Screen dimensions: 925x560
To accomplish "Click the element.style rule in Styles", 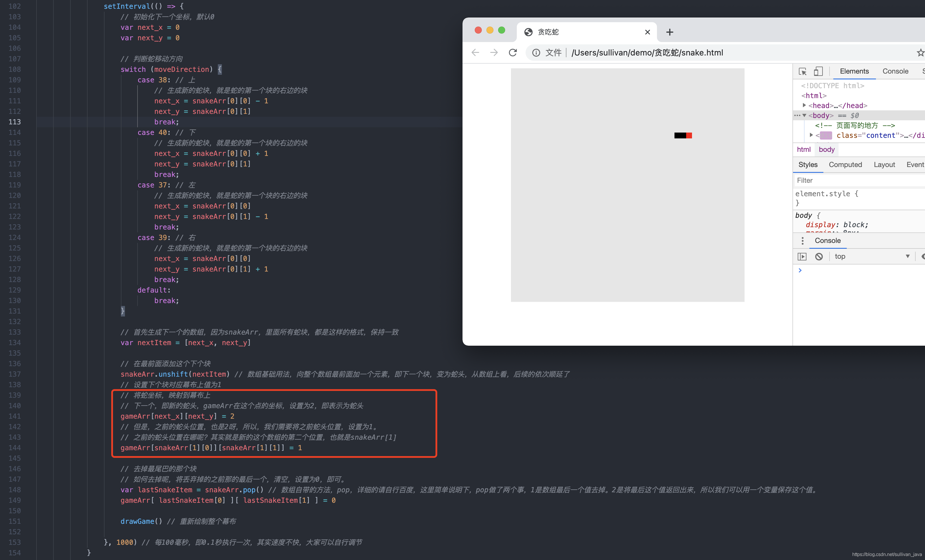I will tap(827, 194).
